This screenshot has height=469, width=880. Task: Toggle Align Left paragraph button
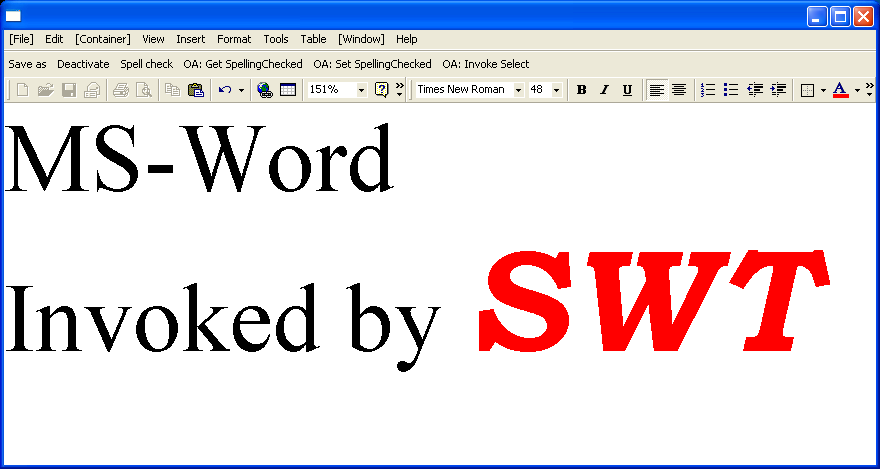click(656, 90)
